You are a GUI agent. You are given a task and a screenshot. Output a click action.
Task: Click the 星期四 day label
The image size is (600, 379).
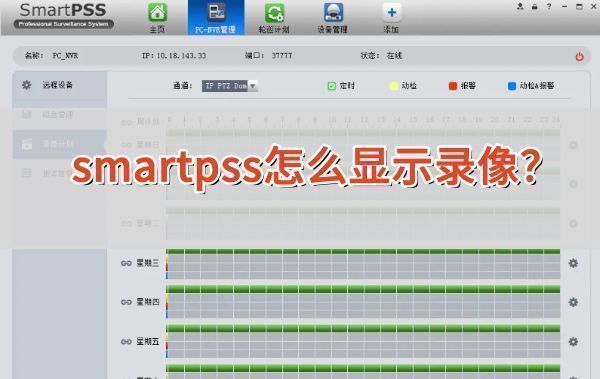148,302
